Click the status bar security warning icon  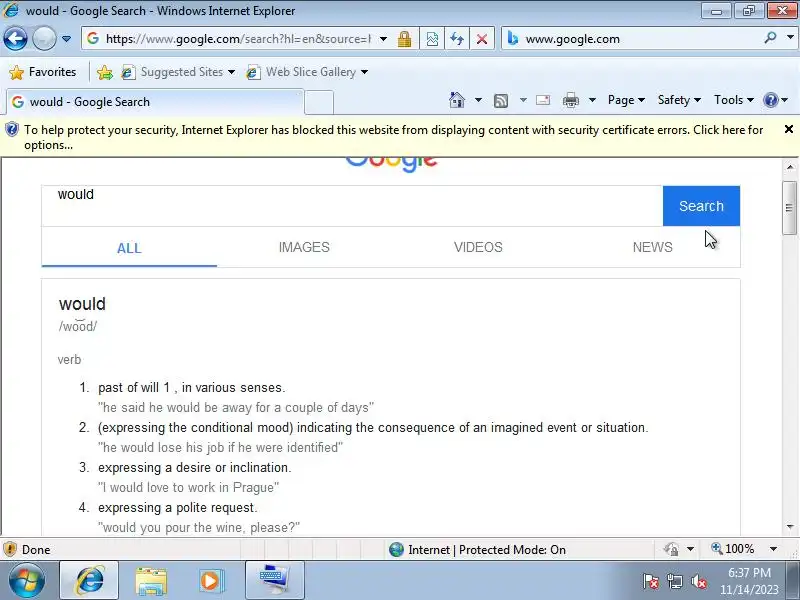pyautogui.click(x=10, y=549)
